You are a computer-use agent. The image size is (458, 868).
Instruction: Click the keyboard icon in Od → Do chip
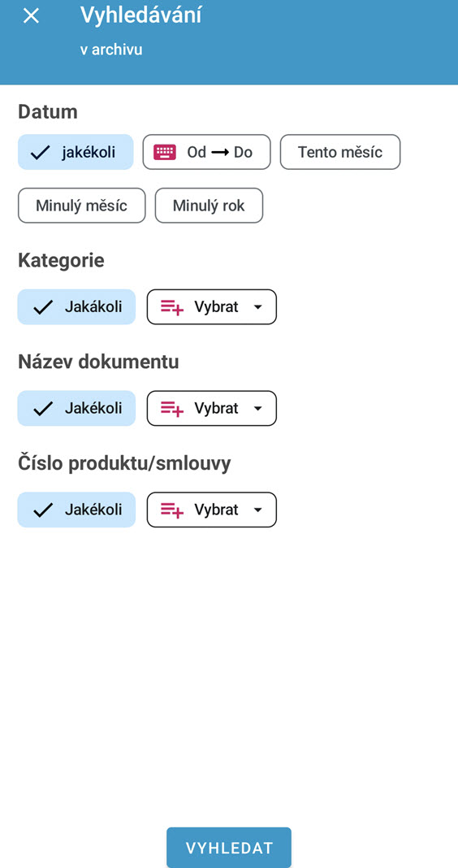point(165,152)
